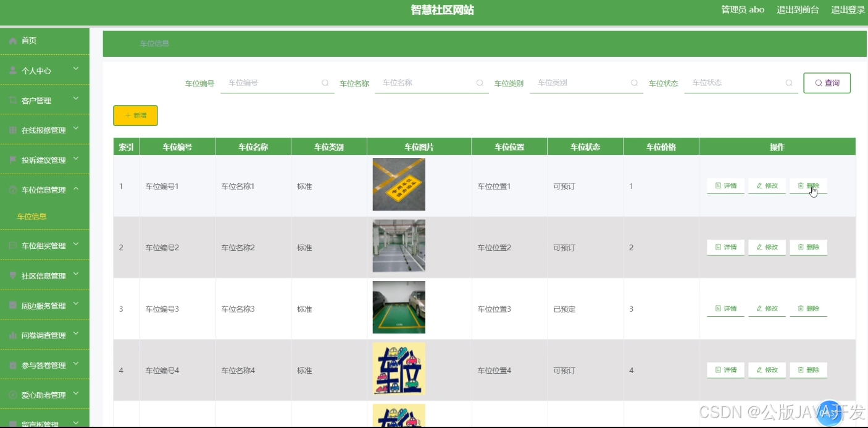Click 修改 for 车位编号4
This screenshot has width=868, height=428.
point(767,370)
